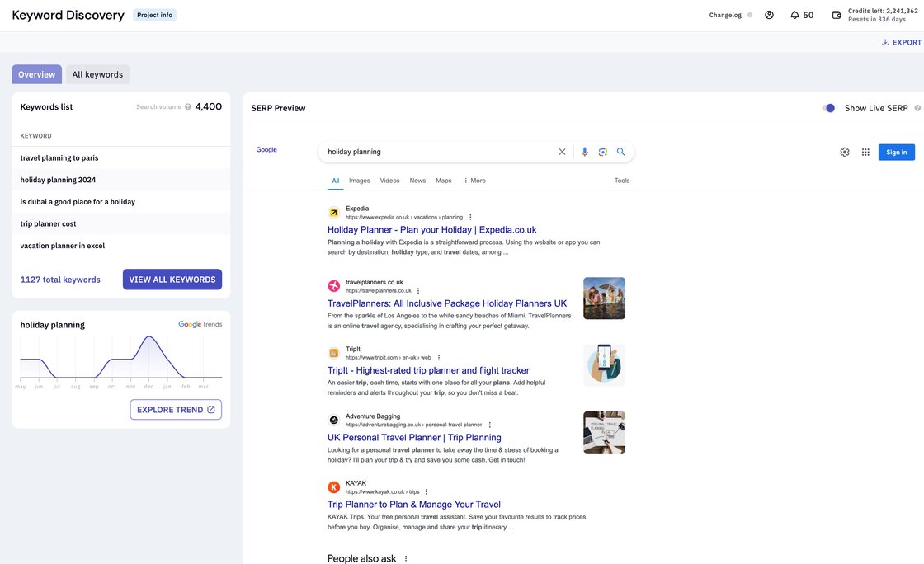Open the Project info badge
The image size is (924, 564).
[154, 15]
